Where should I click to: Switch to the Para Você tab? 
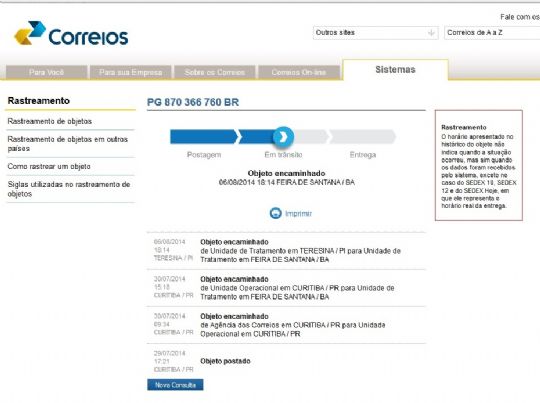click(46, 72)
